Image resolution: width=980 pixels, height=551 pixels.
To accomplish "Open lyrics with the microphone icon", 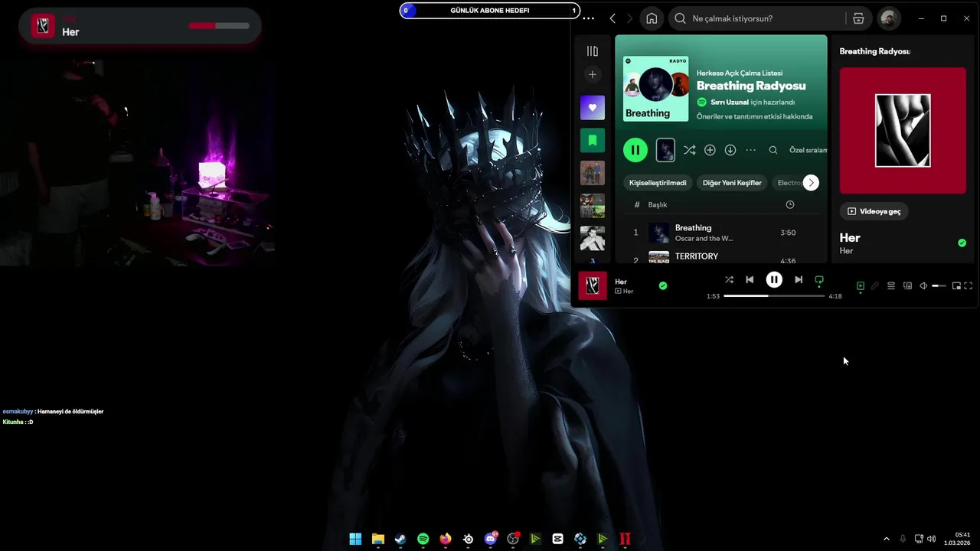I will [x=875, y=286].
